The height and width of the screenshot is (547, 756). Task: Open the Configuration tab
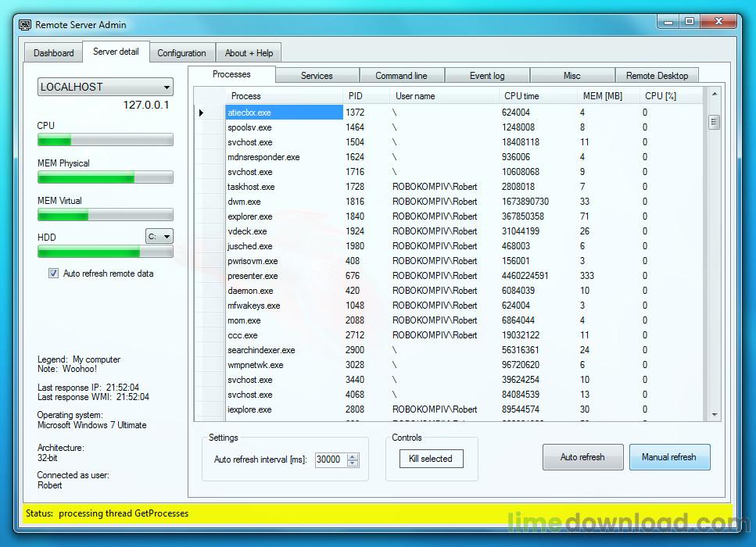181,53
